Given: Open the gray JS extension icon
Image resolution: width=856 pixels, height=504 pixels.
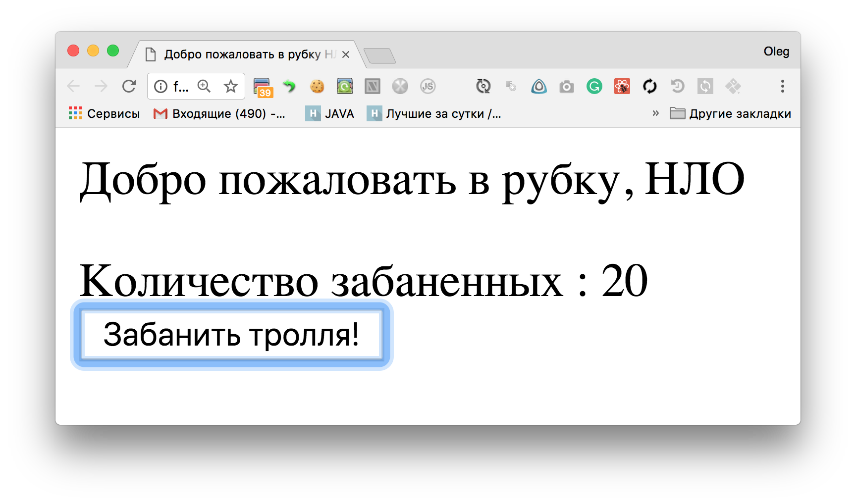Looking at the screenshot, I should tap(428, 87).
